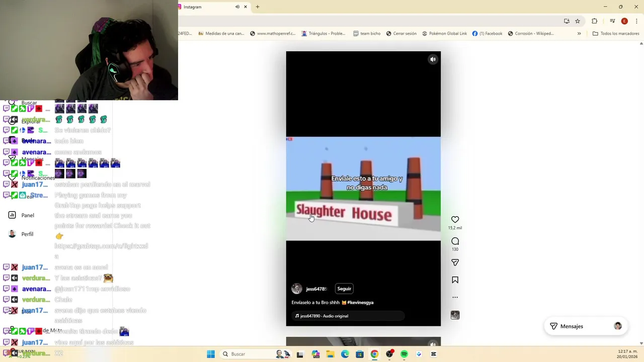Open the www.mathopenref.c... bookmark
644x362 pixels.
(x=272, y=34)
